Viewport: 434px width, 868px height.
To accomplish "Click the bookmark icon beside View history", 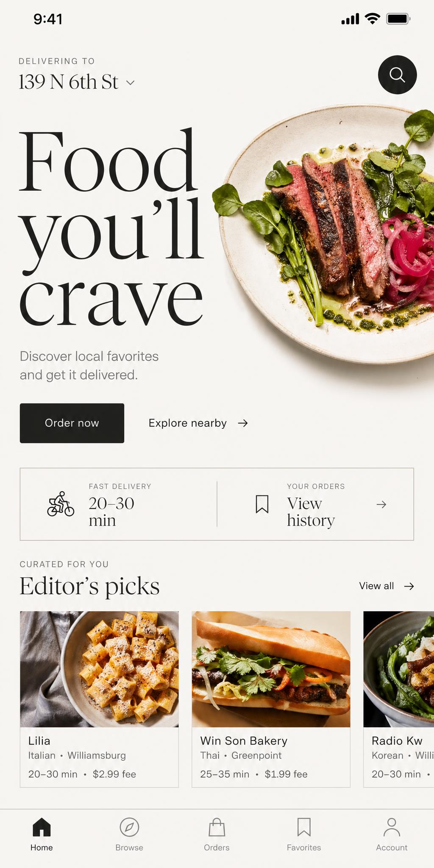I will coord(262,504).
